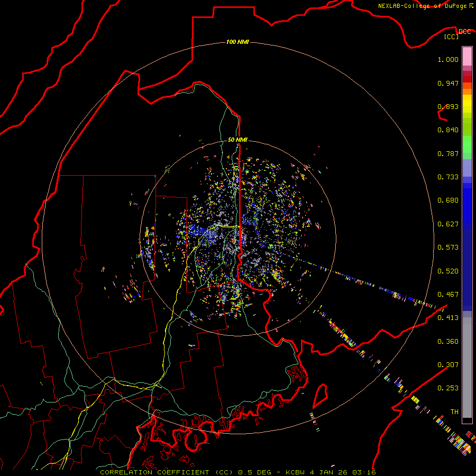Click the 0.573 legend value
This screenshot has width=476, height=476.
[448, 248]
